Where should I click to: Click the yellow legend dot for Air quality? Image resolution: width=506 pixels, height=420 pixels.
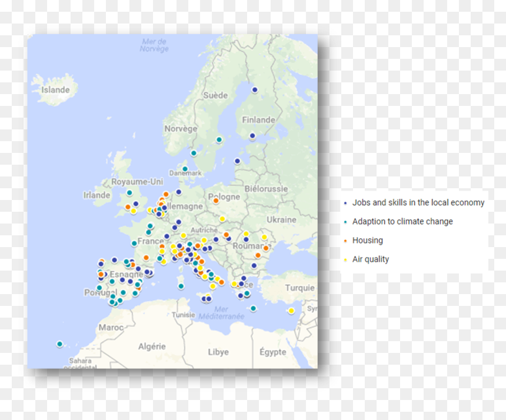(x=345, y=259)
